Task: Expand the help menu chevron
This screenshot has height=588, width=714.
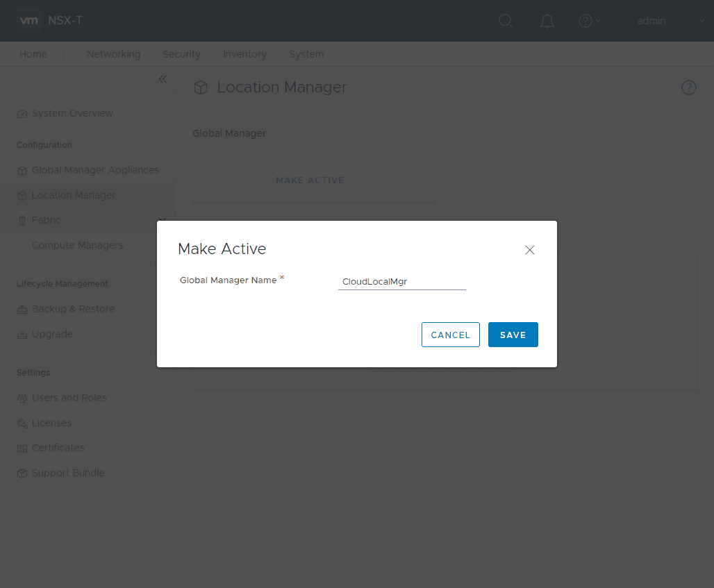Action: [599, 21]
